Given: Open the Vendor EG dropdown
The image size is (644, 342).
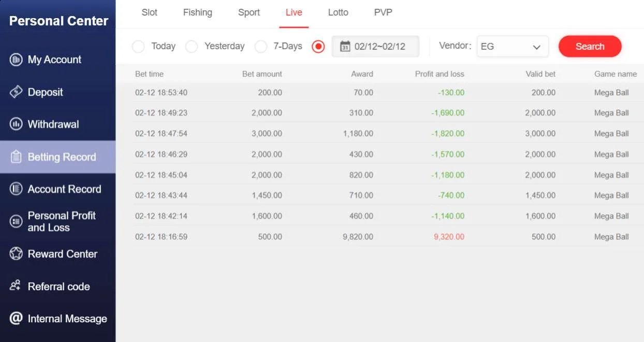Looking at the screenshot, I should [x=513, y=46].
